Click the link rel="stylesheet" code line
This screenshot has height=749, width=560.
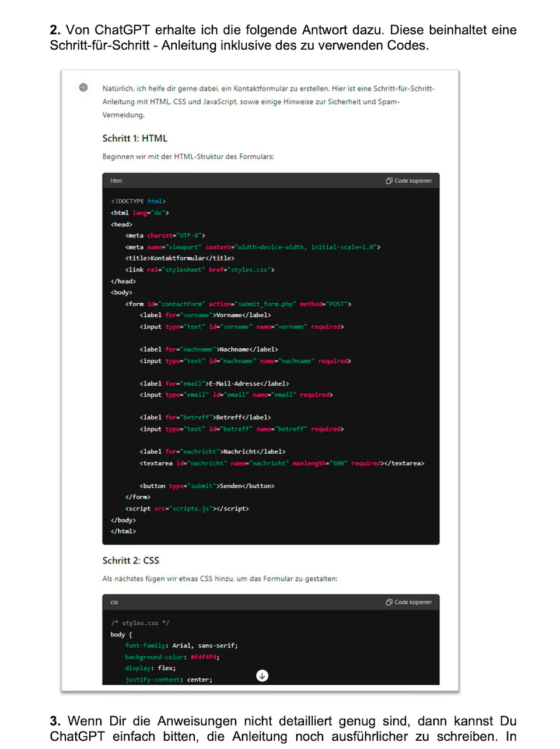[199, 270]
